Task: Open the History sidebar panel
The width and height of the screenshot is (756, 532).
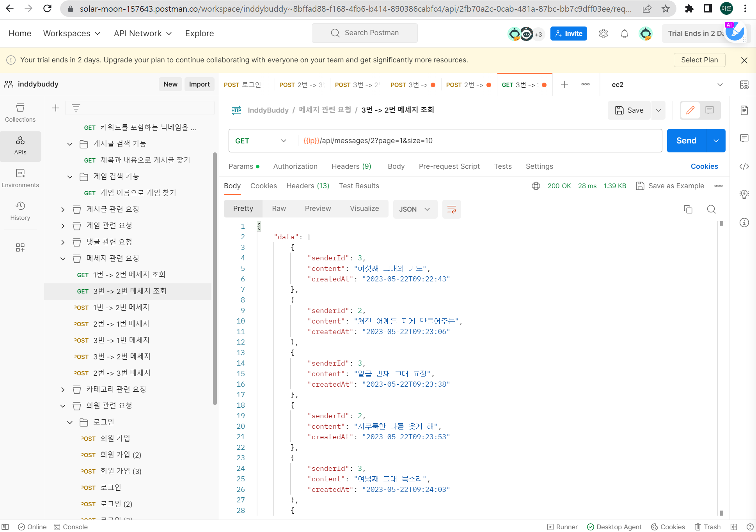Action: click(x=20, y=211)
